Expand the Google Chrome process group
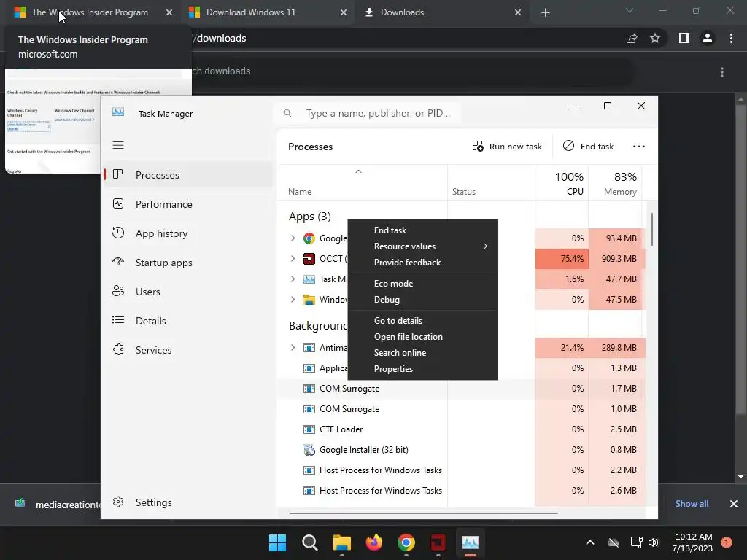This screenshot has width=747, height=560. (x=293, y=238)
